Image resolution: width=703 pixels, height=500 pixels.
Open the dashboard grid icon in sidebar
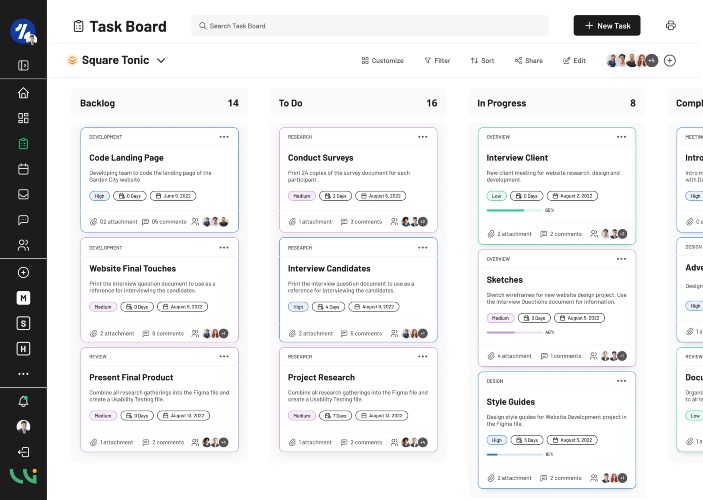coord(23,118)
